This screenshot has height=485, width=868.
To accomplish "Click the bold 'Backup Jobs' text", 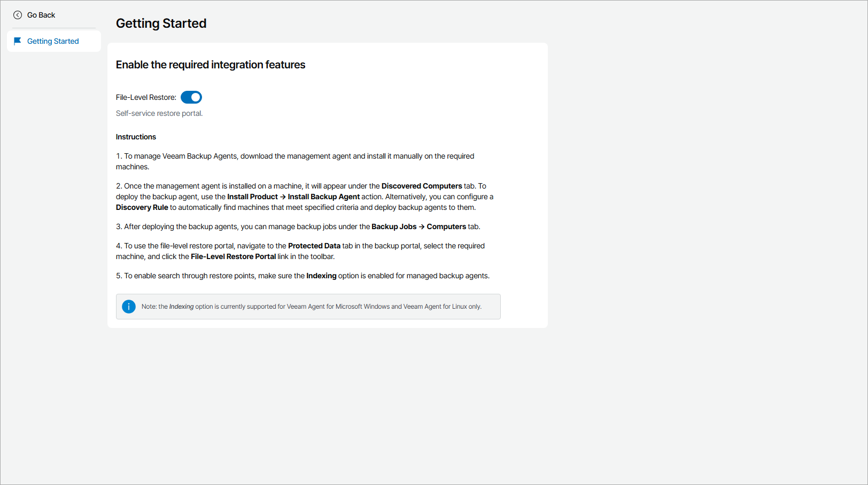I will [394, 226].
